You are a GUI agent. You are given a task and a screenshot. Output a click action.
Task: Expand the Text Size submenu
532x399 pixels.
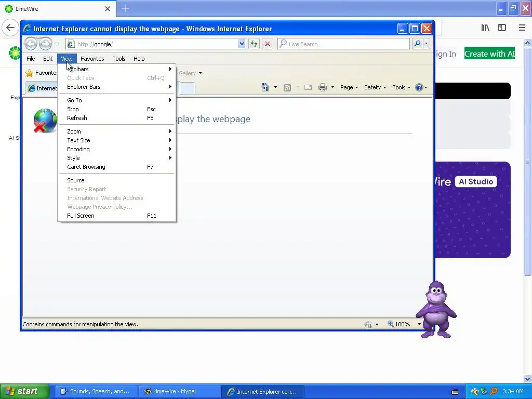pos(117,140)
